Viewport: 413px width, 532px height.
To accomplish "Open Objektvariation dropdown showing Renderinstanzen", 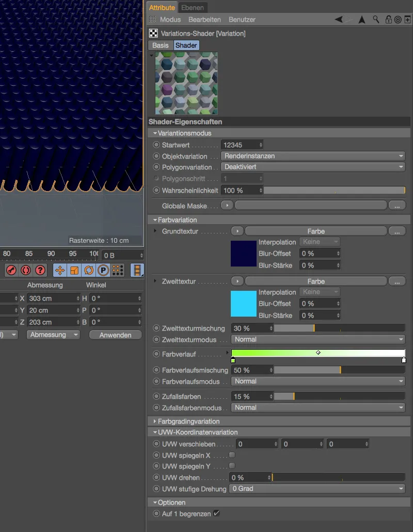I will pyautogui.click(x=313, y=156).
